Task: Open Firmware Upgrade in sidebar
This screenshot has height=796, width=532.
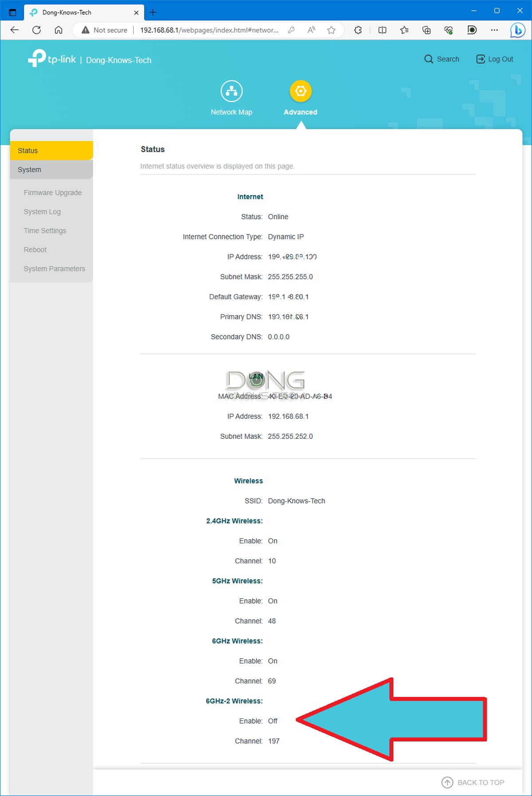Action: (53, 193)
